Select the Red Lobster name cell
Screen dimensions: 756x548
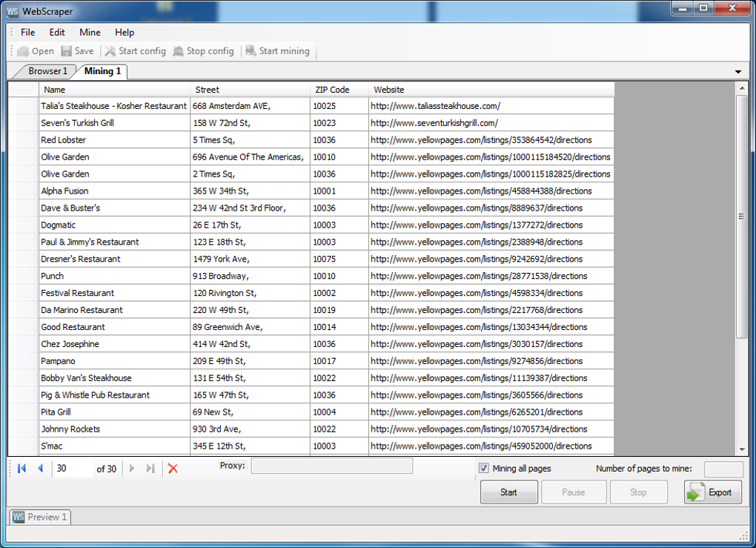114,140
